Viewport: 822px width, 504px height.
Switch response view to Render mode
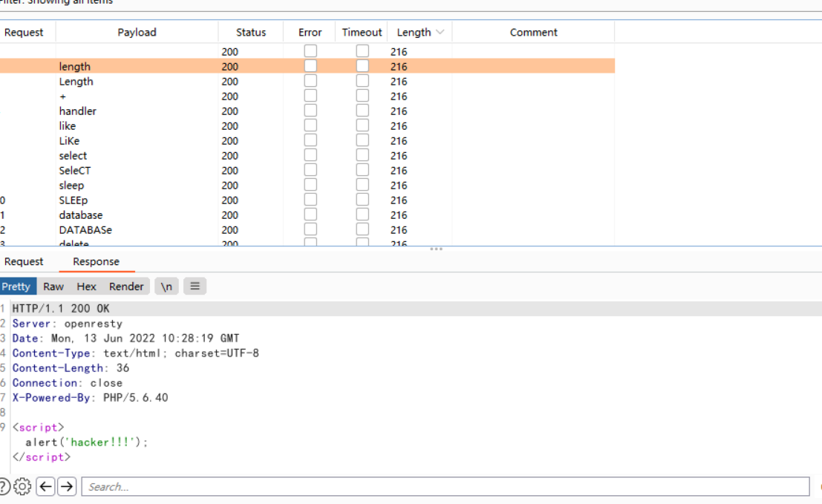pyautogui.click(x=126, y=286)
